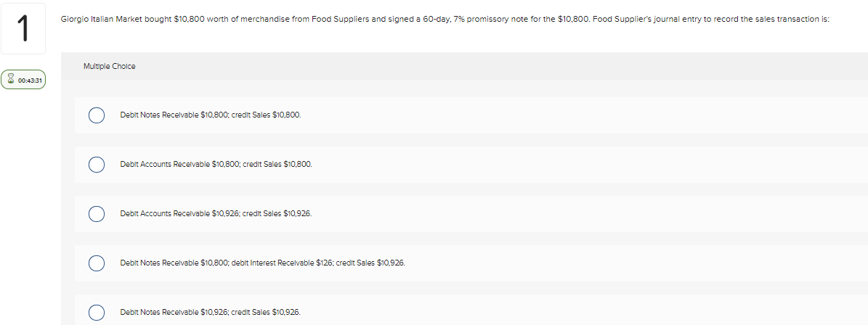Click the Multiple Choice header label
Viewport: 868px width, 325px height.
point(110,66)
